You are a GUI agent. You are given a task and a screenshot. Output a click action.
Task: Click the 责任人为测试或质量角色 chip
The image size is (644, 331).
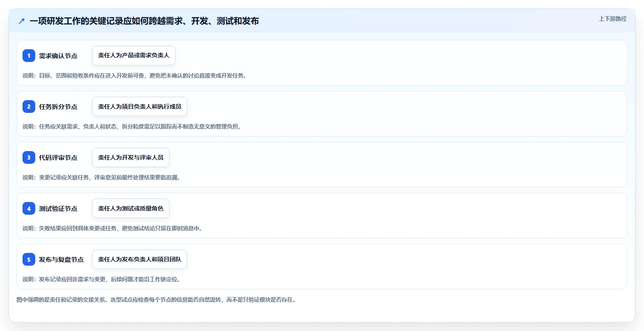coord(131,208)
